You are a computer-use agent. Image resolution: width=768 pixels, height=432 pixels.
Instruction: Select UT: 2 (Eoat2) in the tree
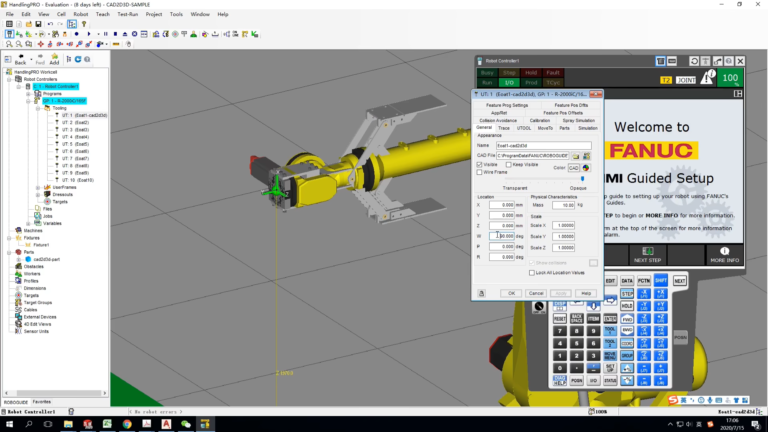click(x=75, y=122)
